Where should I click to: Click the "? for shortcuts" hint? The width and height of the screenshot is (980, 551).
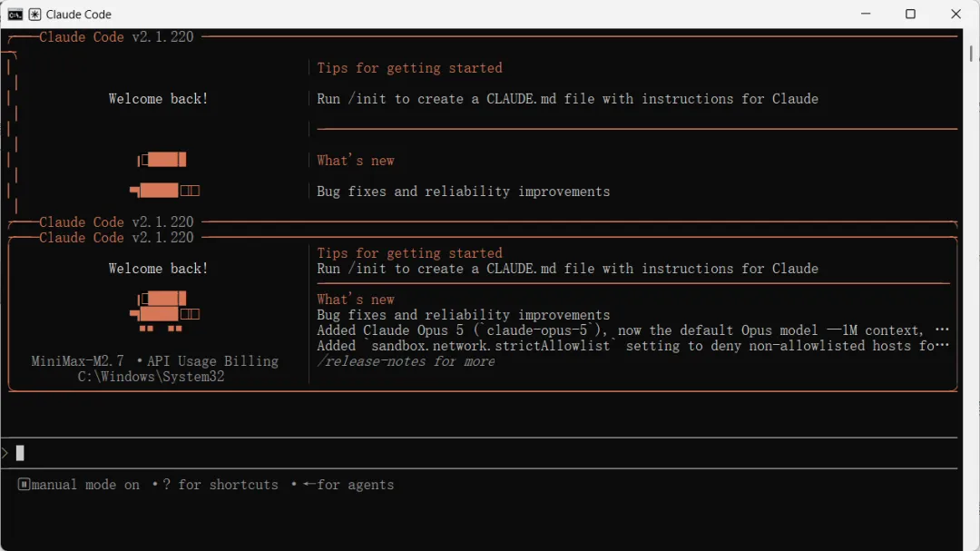[x=220, y=485]
